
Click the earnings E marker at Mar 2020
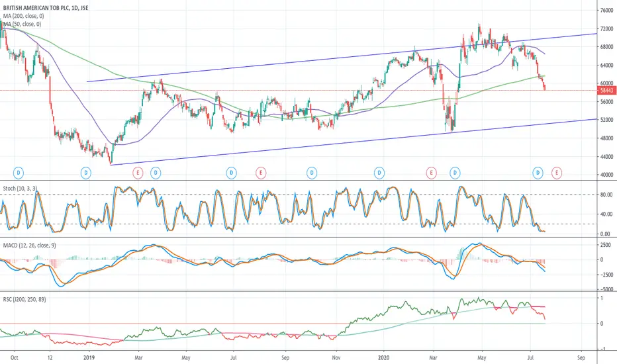pyautogui.click(x=431, y=173)
